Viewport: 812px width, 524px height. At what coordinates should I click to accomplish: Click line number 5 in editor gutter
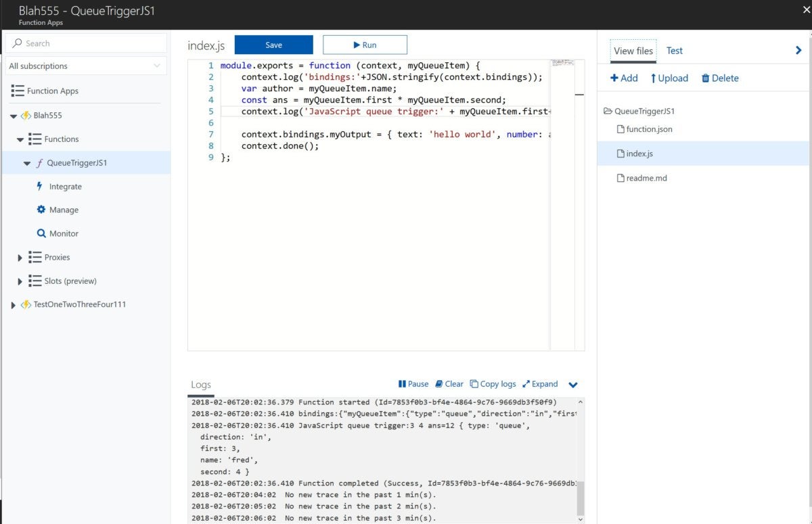click(x=211, y=112)
